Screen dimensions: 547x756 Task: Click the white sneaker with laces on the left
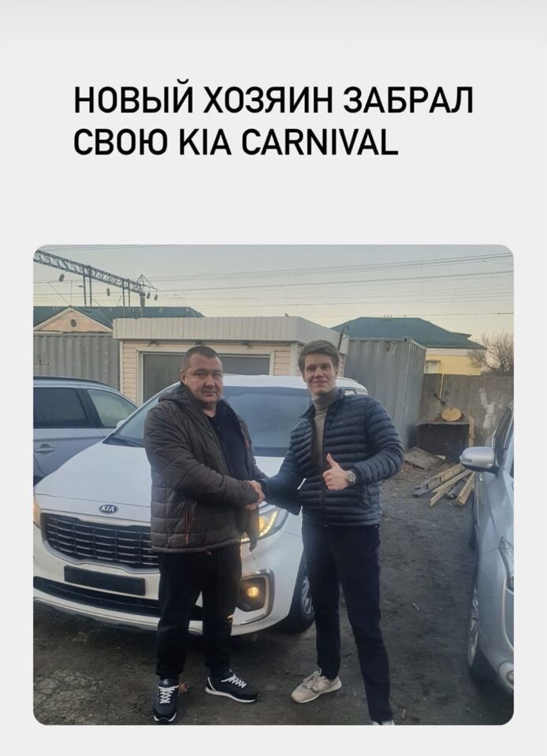pyautogui.click(x=166, y=699)
